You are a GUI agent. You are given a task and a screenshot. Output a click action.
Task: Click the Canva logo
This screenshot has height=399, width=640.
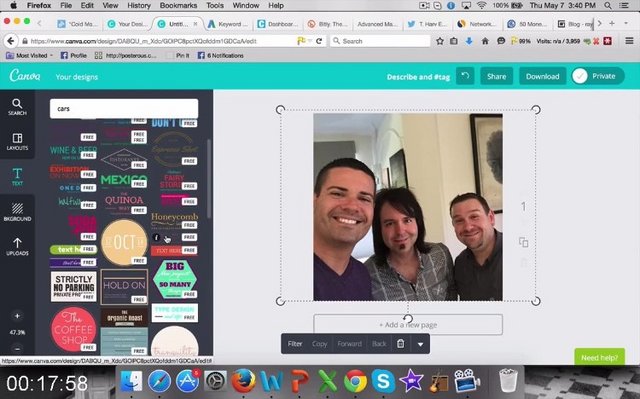point(25,76)
